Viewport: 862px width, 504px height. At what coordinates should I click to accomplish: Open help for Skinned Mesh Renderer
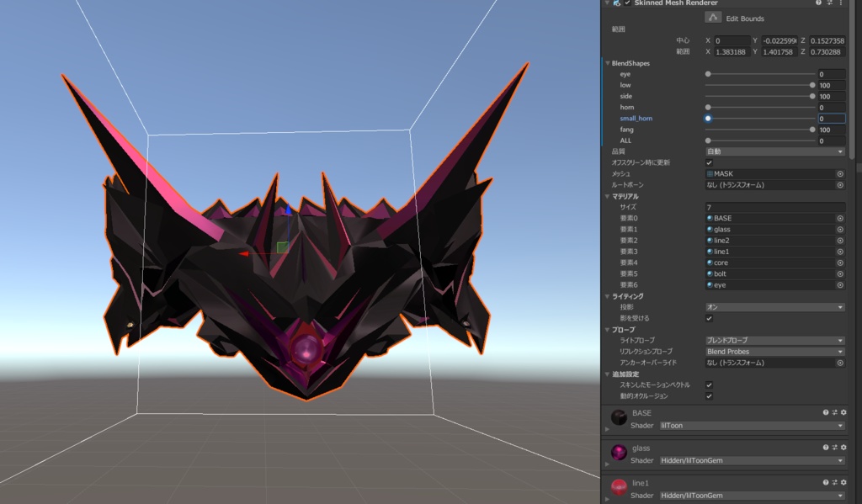(818, 3)
